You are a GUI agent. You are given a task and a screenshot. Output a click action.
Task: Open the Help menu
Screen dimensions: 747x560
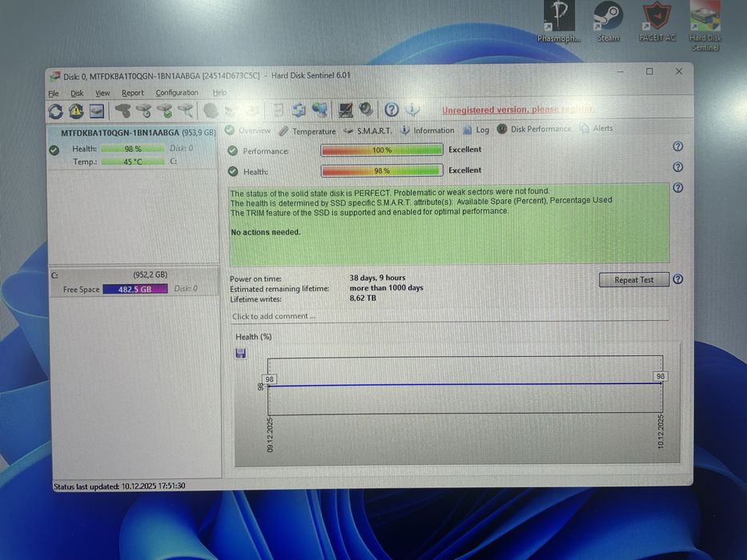(219, 92)
